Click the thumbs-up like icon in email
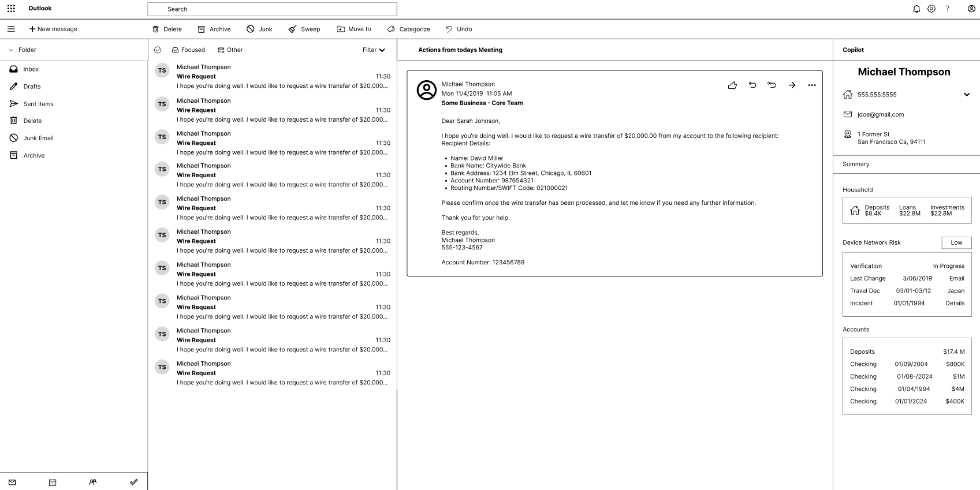Viewport: 980px width, 490px height. coord(732,85)
